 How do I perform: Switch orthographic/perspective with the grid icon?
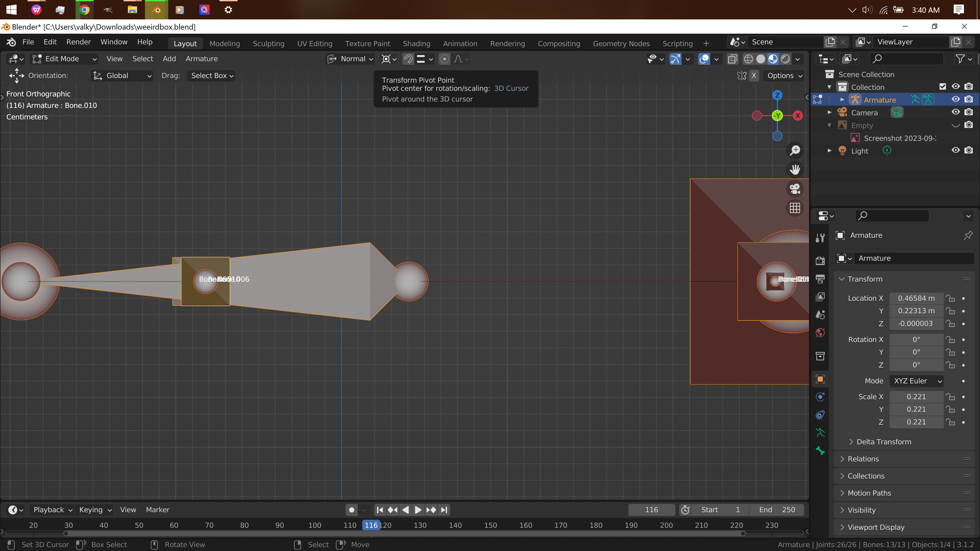(795, 208)
